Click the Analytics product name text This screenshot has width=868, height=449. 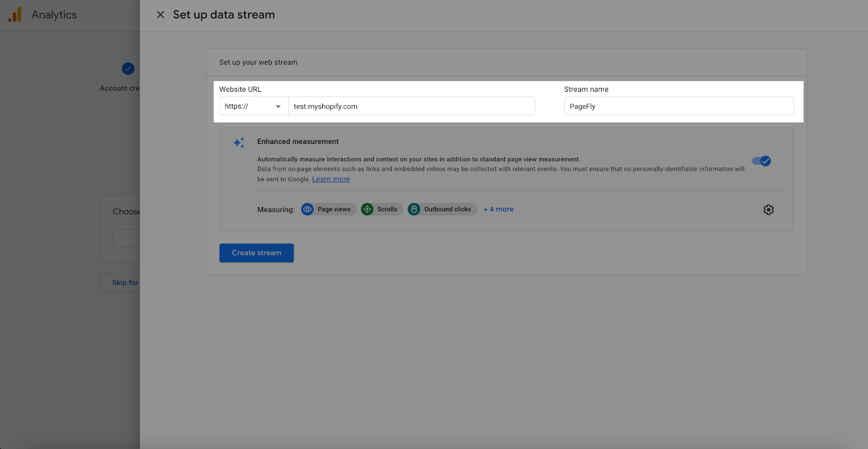point(54,15)
